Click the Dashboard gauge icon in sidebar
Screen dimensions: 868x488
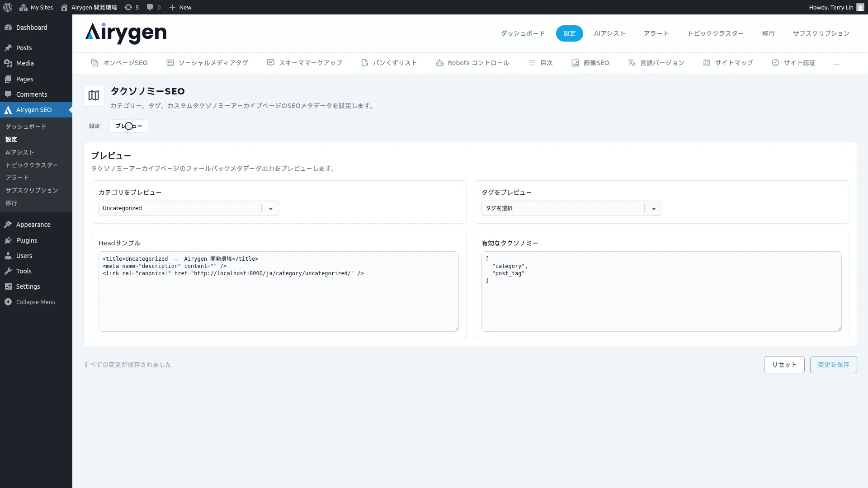tap(8, 28)
